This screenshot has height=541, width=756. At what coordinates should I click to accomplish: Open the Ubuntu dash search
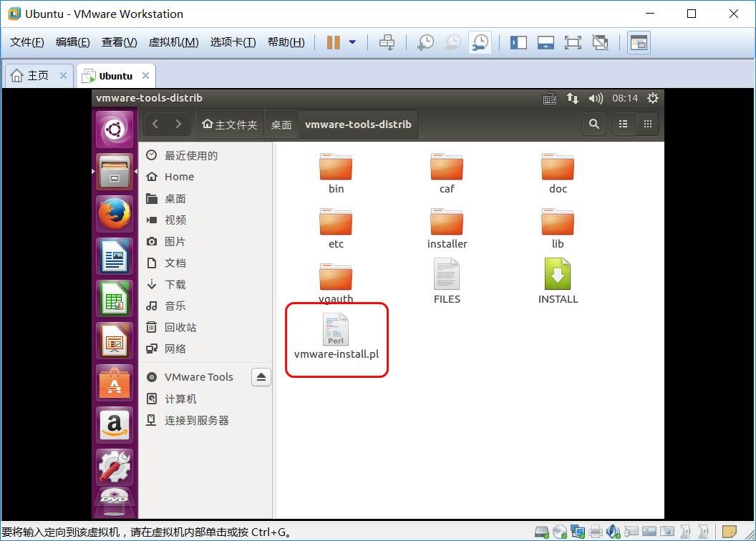pyautogui.click(x=115, y=129)
